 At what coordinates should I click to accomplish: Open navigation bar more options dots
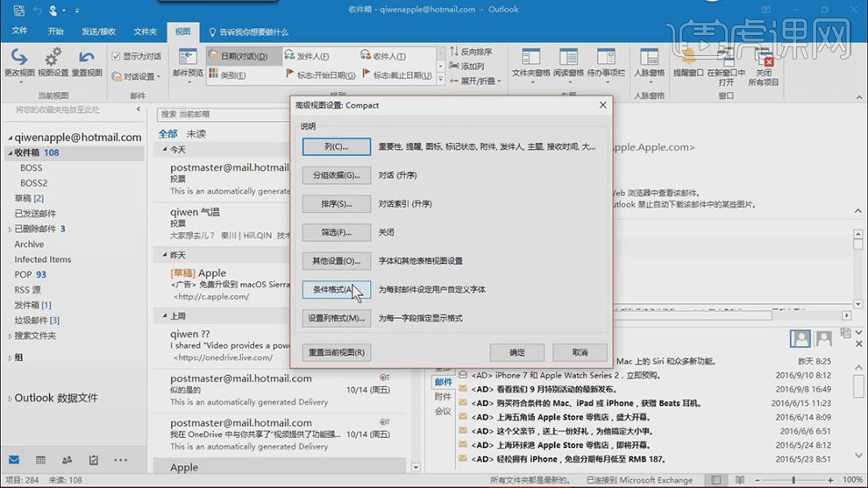pyautogui.click(x=120, y=460)
